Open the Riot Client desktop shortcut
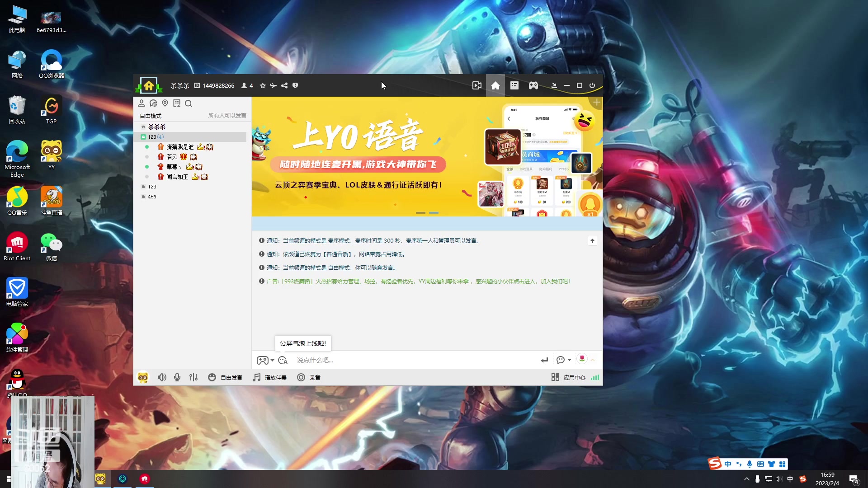868x488 pixels. (x=17, y=246)
